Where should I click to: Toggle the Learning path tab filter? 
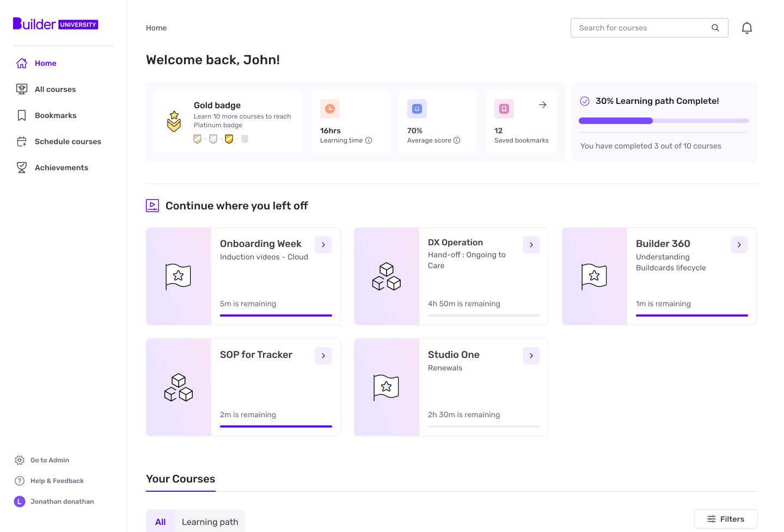(210, 521)
